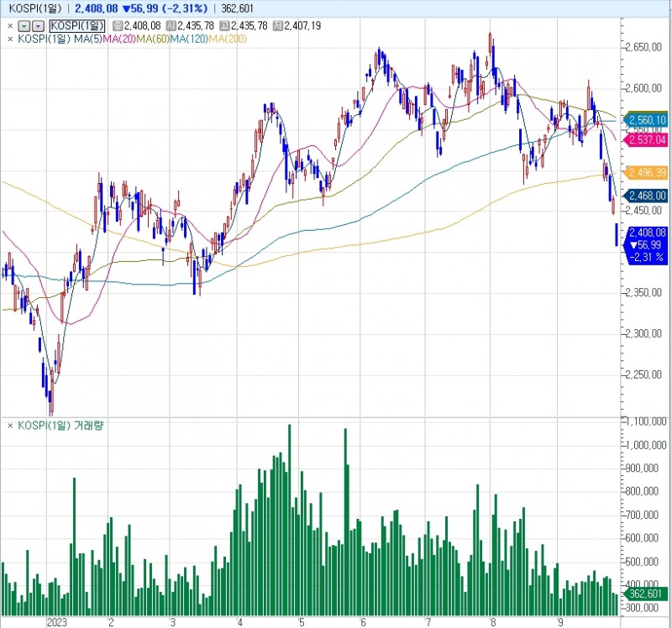Click the pink 2,537.04 MA tag
Screen dimensions: 672x628
[x=646, y=139]
